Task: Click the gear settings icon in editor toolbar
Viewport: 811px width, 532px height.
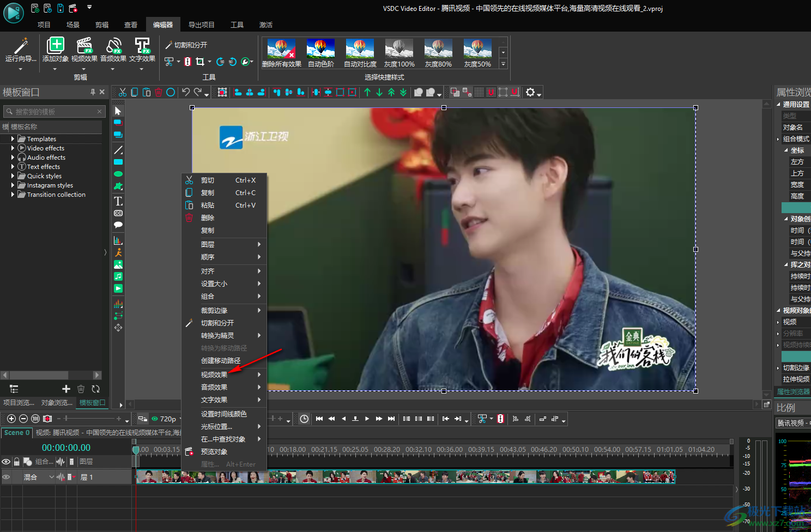Action: (x=530, y=92)
